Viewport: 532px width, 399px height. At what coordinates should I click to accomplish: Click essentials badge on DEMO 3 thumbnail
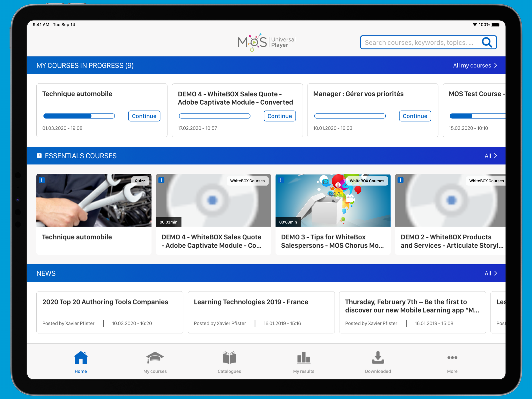tap(281, 180)
